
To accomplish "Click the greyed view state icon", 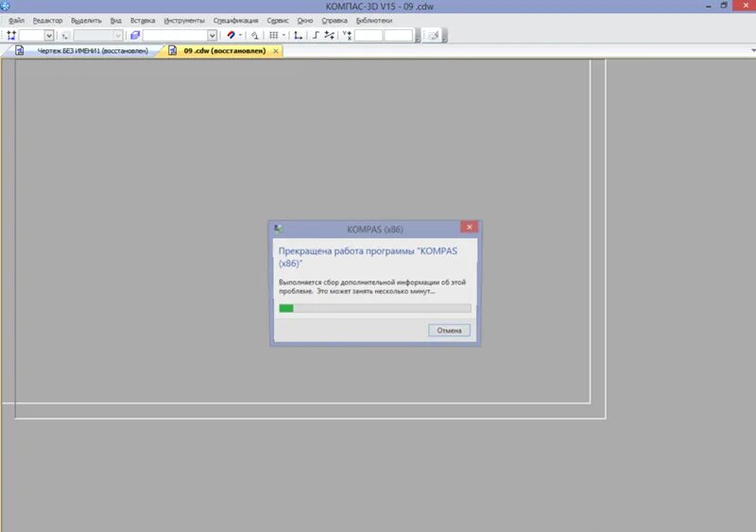I will pyautogui.click(x=64, y=36).
